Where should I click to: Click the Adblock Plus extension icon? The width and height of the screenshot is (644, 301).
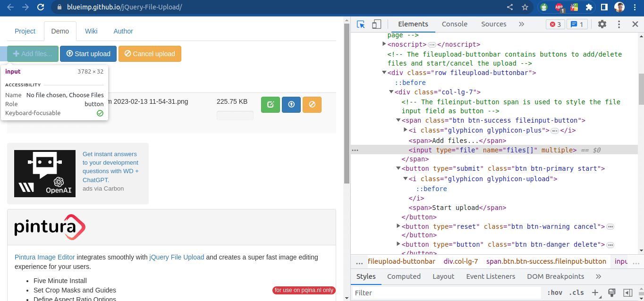pyautogui.click(x=559, y=7)
